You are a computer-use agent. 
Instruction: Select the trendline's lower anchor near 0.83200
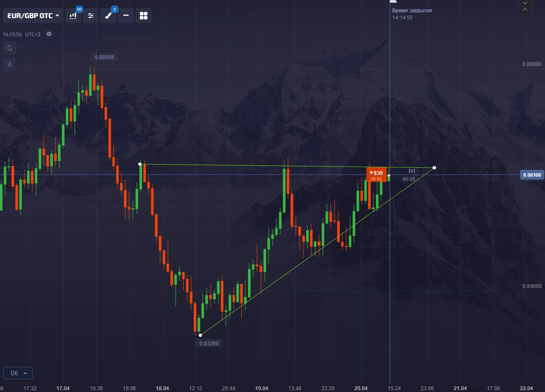[x=200, y=335]
